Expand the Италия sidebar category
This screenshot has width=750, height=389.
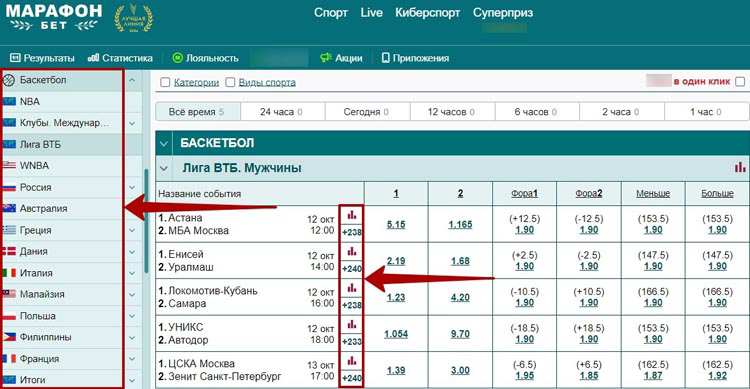[132, 273]
